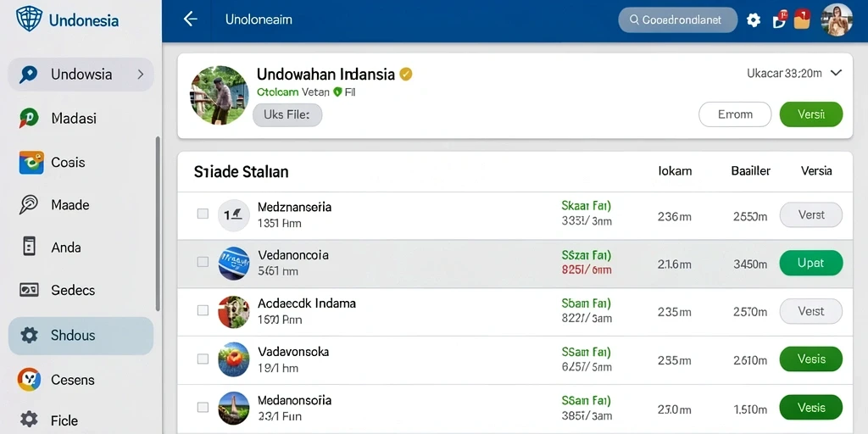This screenshot has width=868, height=434.
Task: Open the Anda sidebar icon
Action: coord(29,247)
